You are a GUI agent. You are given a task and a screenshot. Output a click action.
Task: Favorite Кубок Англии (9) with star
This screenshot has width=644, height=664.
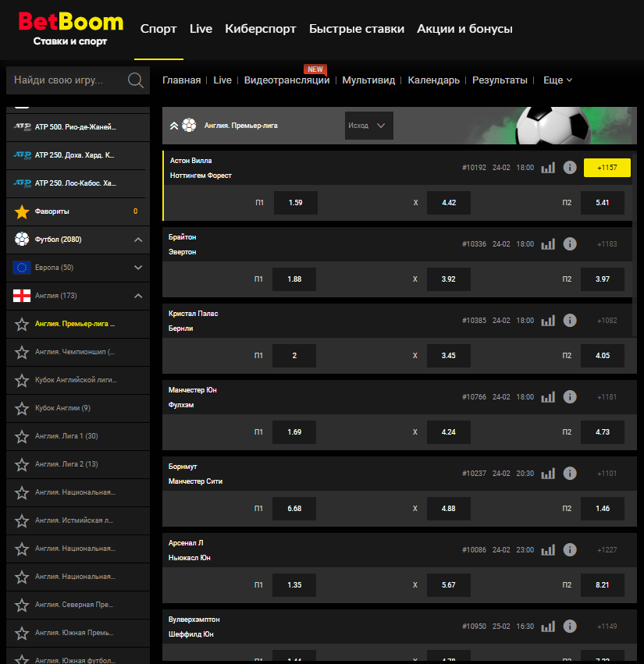[22, 408]
